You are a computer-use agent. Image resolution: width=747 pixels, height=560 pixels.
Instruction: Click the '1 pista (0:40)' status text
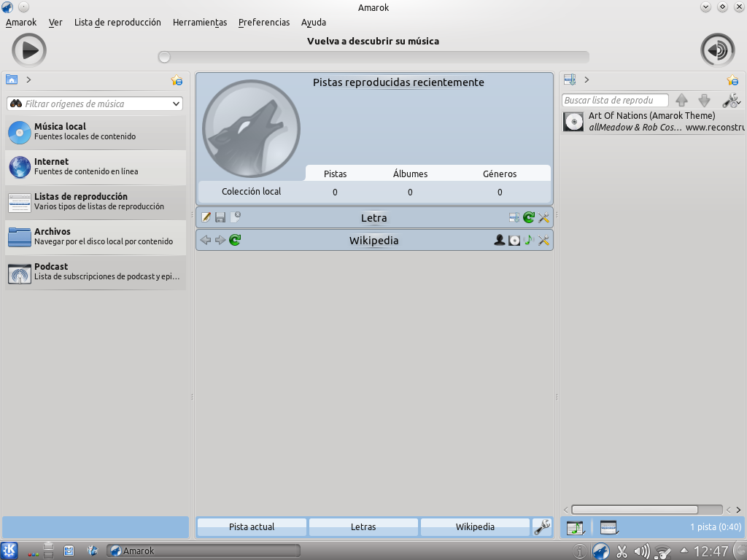(x=716, y=526)
